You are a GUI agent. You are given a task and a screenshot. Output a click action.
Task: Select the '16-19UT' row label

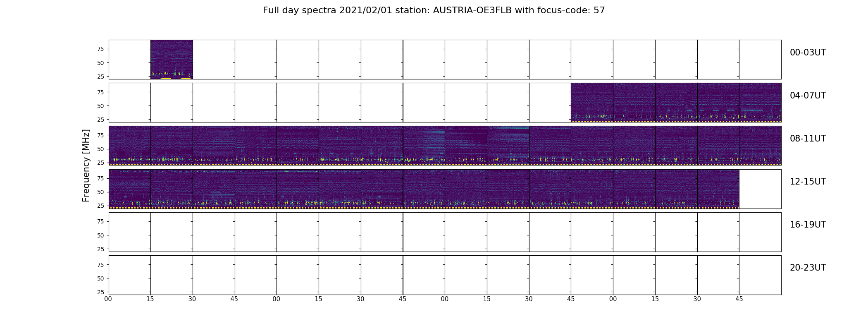808,225
